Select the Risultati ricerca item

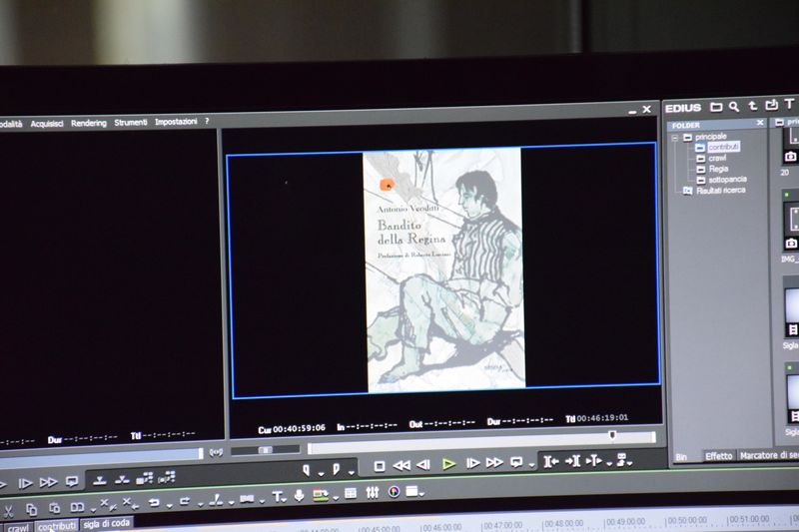pos(720,191)
